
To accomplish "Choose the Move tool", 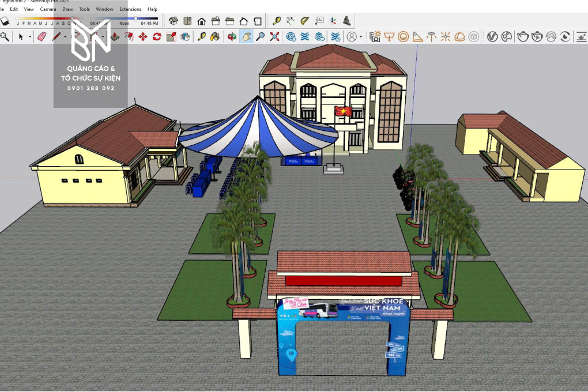I will pos(143,37).
